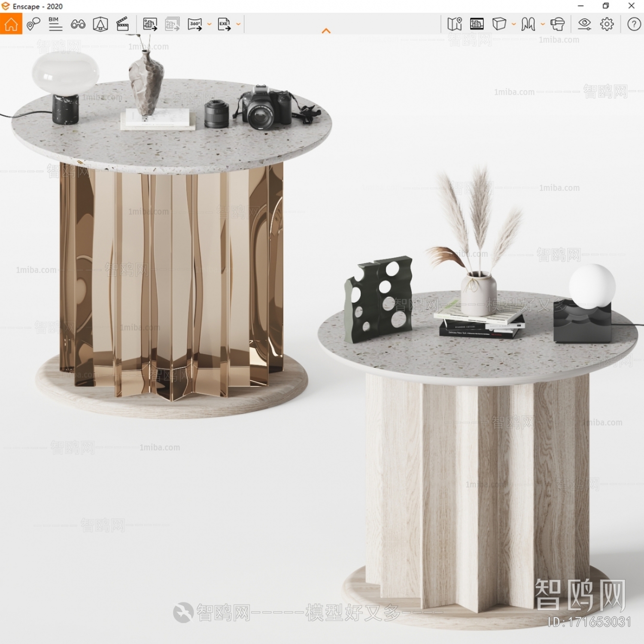Open the BIM info panel

coord(55,24)
